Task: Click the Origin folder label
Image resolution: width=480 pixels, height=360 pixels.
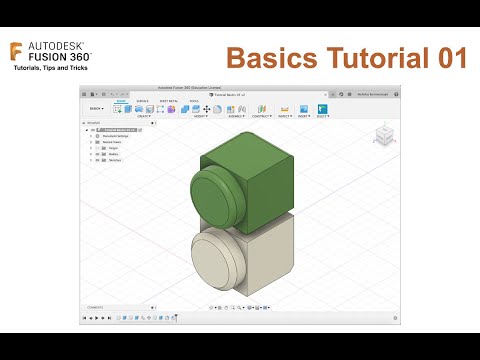Action: (113, 148)
